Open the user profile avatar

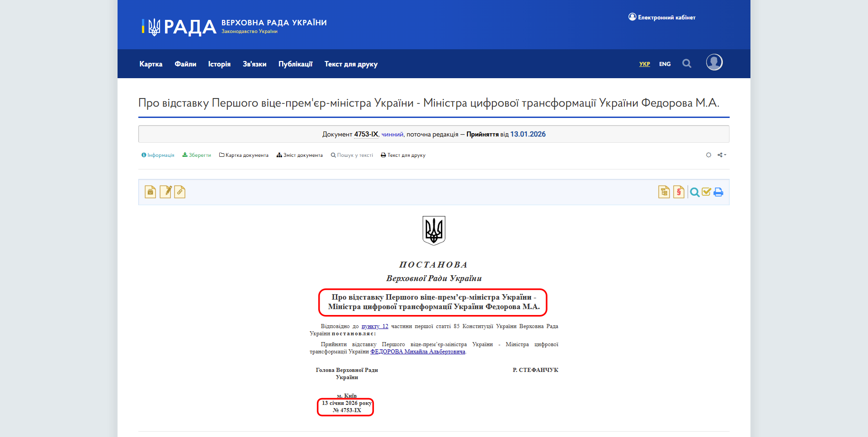714,62
